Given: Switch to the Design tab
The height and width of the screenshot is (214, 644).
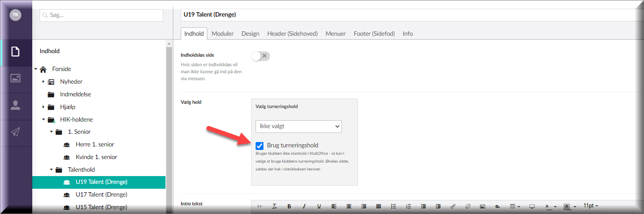Looking at the screenshot, I should 250,34.
